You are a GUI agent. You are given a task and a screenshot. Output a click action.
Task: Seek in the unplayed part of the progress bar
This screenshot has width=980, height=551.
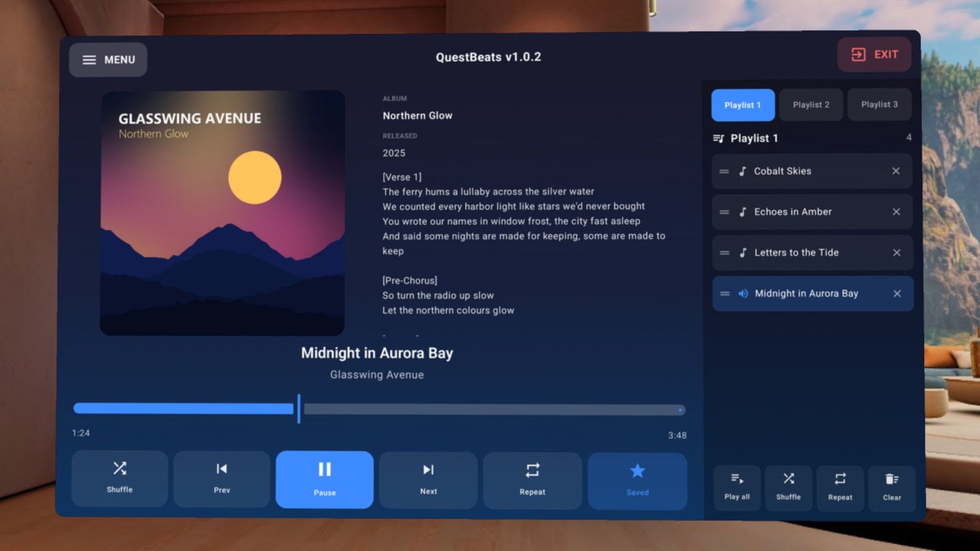pyautogui.click(x=494, y=410)
